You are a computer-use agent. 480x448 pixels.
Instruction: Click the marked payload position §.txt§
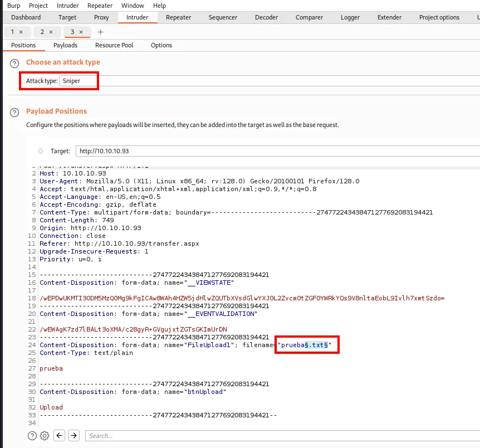pos(316,345)
